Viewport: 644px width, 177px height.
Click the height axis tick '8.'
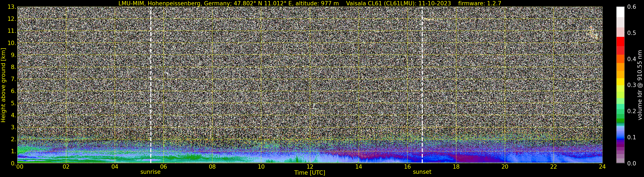[x=13, y=67]
